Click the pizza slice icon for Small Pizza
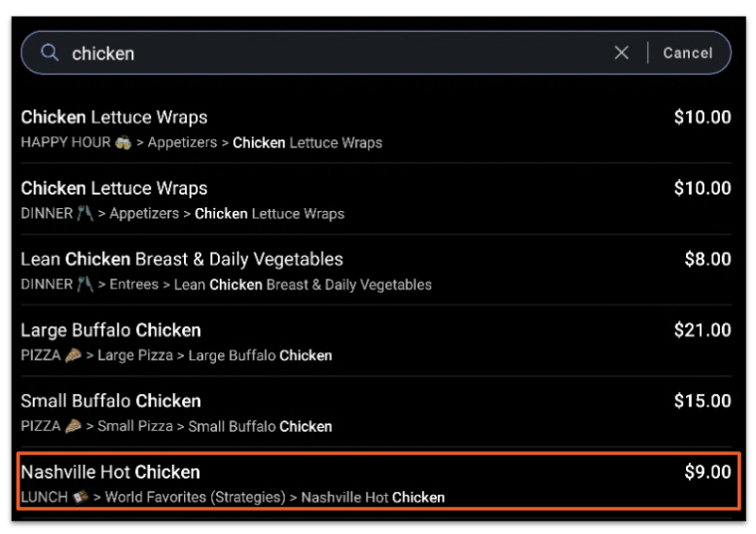The width and height of the screenshot is (756, 534). tap(73, 427)
